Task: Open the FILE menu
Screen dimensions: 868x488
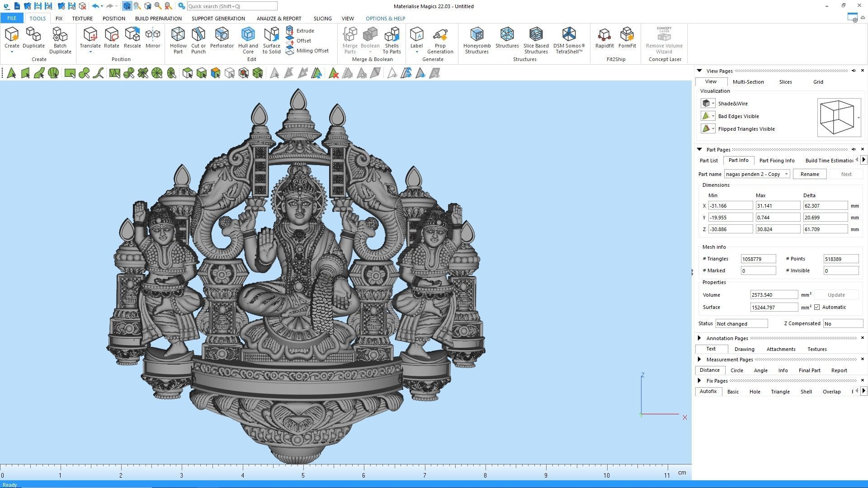Action: click(12, 18)
